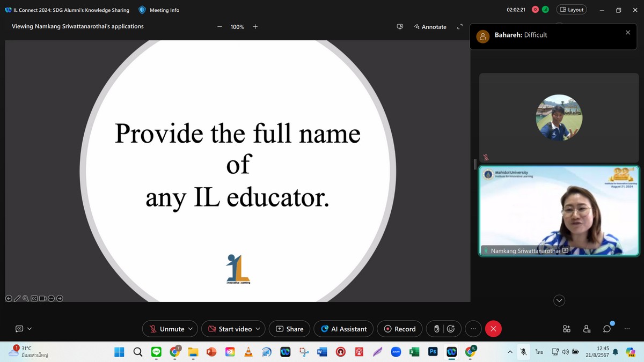Click the full-screen expand icon beside Annotate
This screenshot has width=644, height=362.
point(459,27)
